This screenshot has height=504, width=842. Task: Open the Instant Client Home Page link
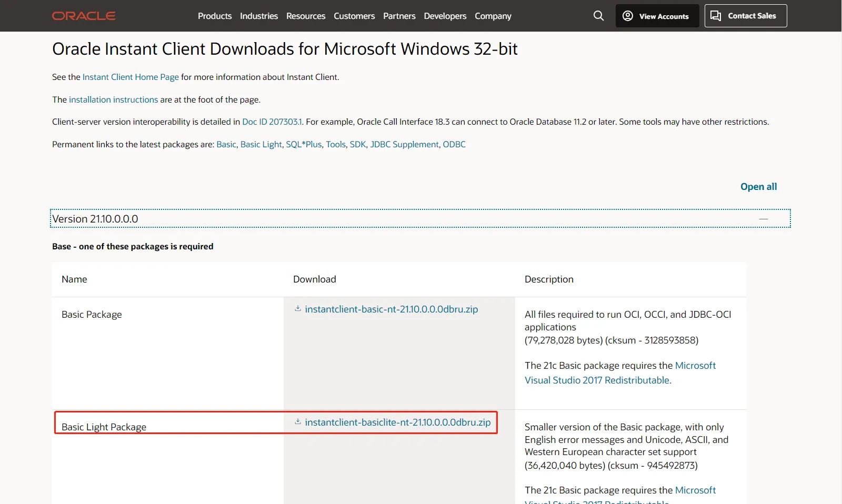point(131,77)
